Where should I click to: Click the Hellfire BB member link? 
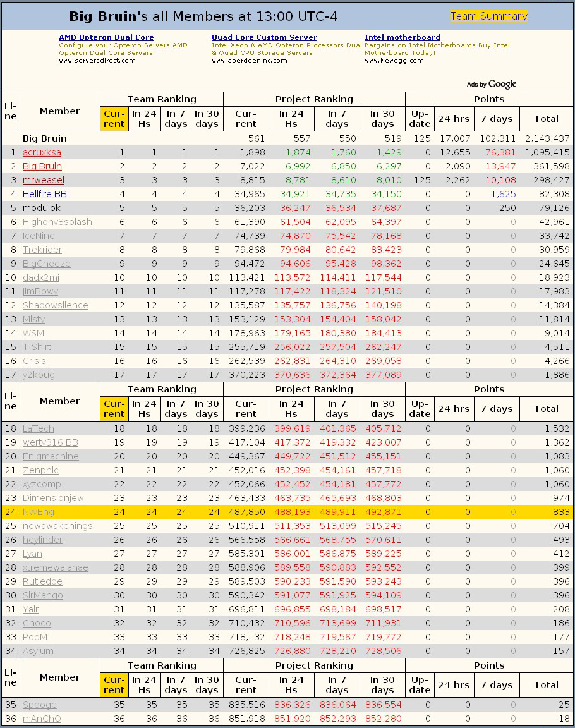tap(45, 194)
